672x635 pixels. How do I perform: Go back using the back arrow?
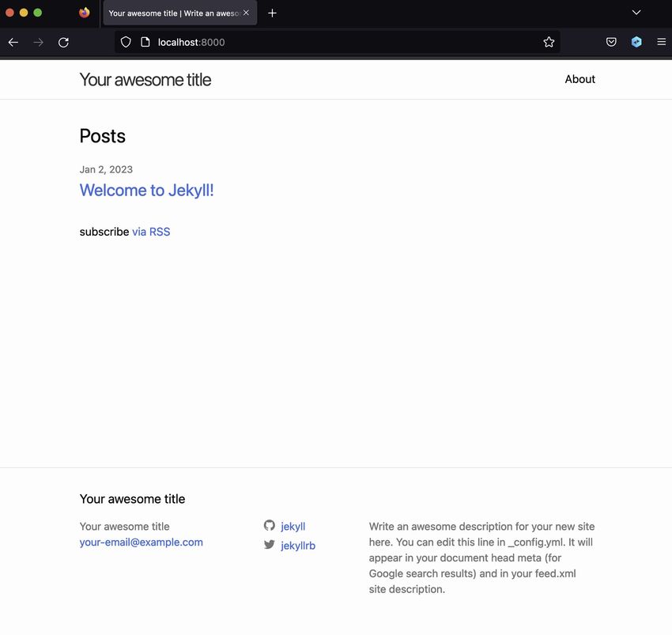13,42
